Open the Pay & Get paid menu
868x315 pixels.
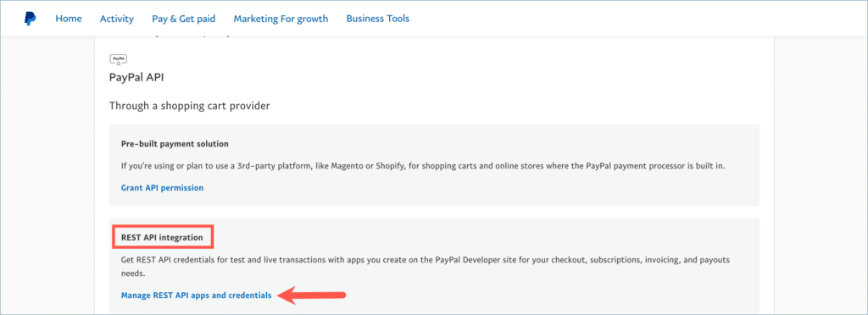184,19
